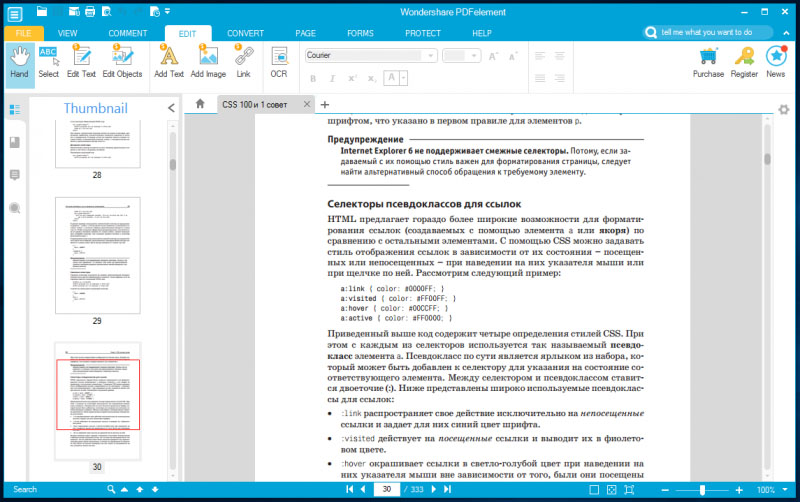Open the Search sidebar panel

click(15, 208)
